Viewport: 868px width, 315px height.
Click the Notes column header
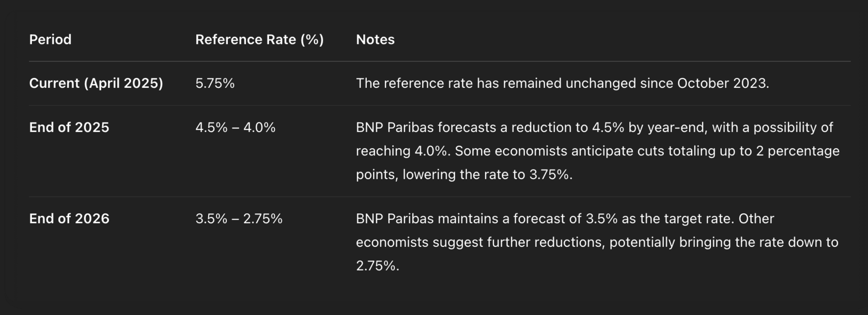(x=375, y=40)
